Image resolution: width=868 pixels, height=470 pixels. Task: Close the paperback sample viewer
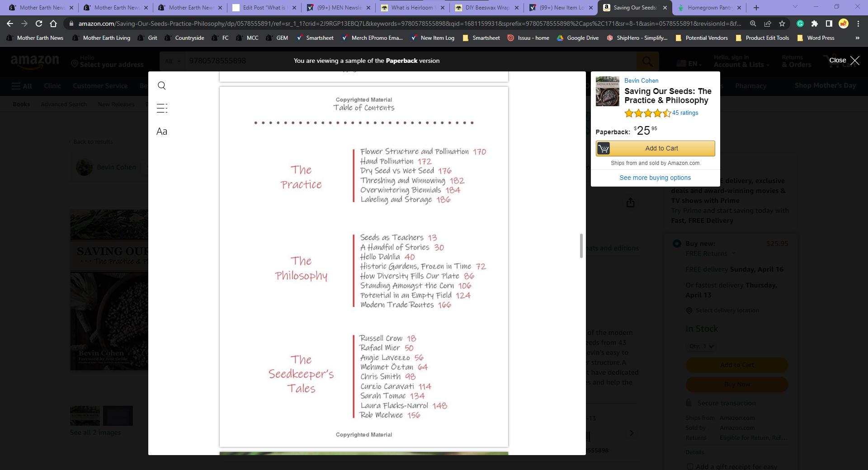click(844, 61)
